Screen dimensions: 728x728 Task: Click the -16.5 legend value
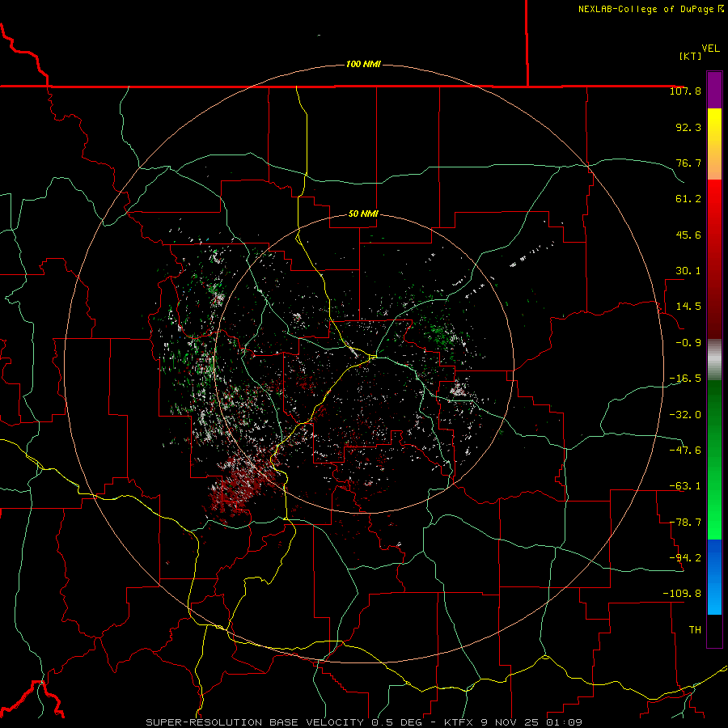(x=685, y=379)
